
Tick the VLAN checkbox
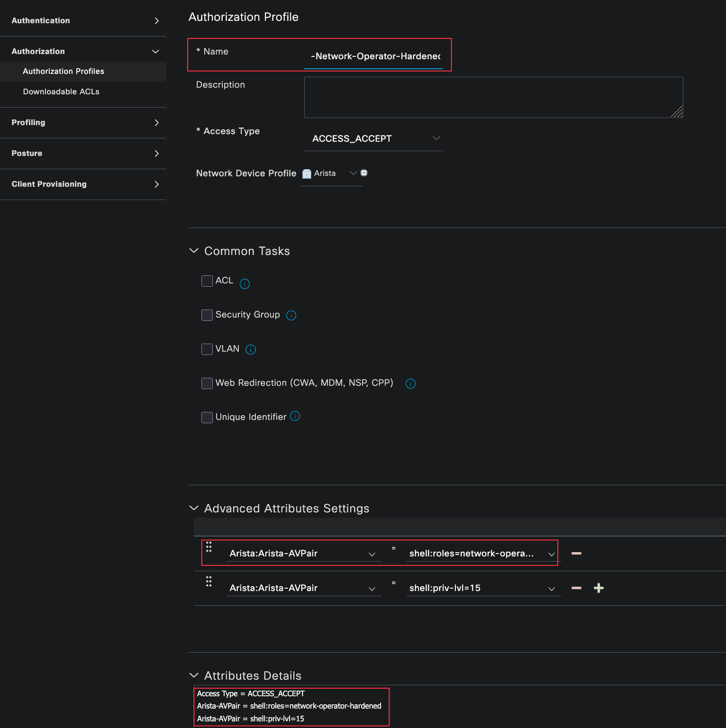[x=207, y=349]
